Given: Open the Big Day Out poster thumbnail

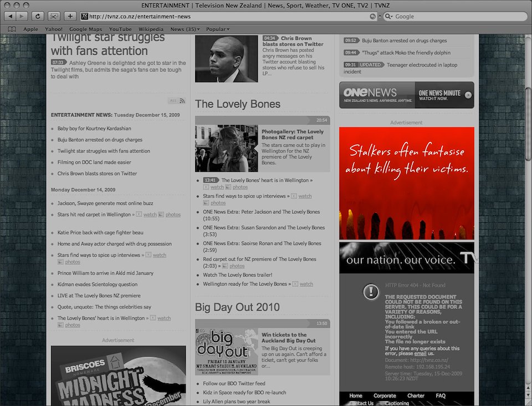Looking at the screenshot, I should coord(226,351).
